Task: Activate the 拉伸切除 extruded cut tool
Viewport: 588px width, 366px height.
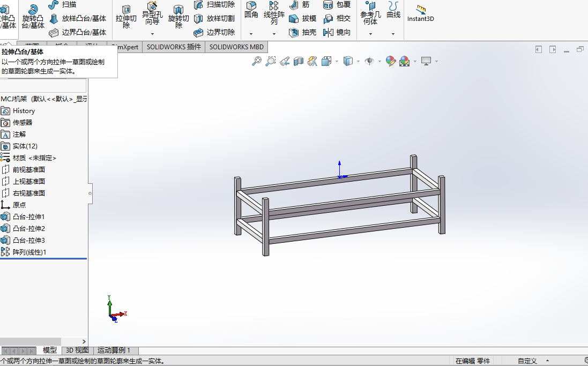Action: point(126,16)
